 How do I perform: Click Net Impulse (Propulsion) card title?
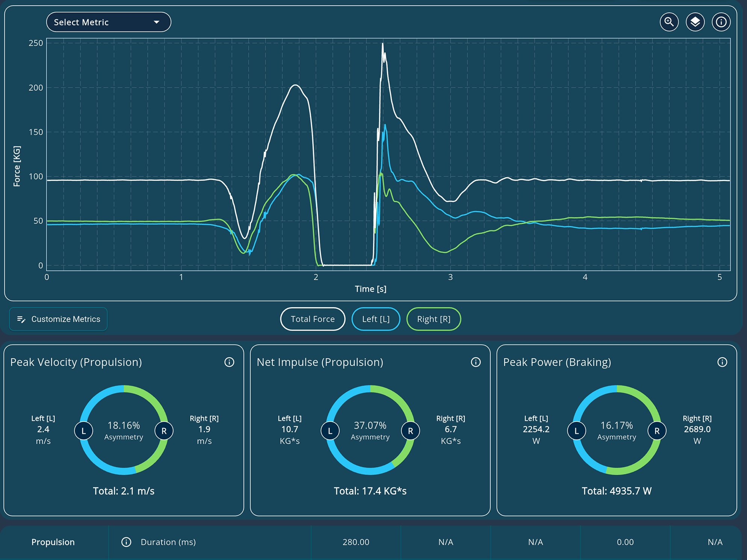(x=320, y=362)
